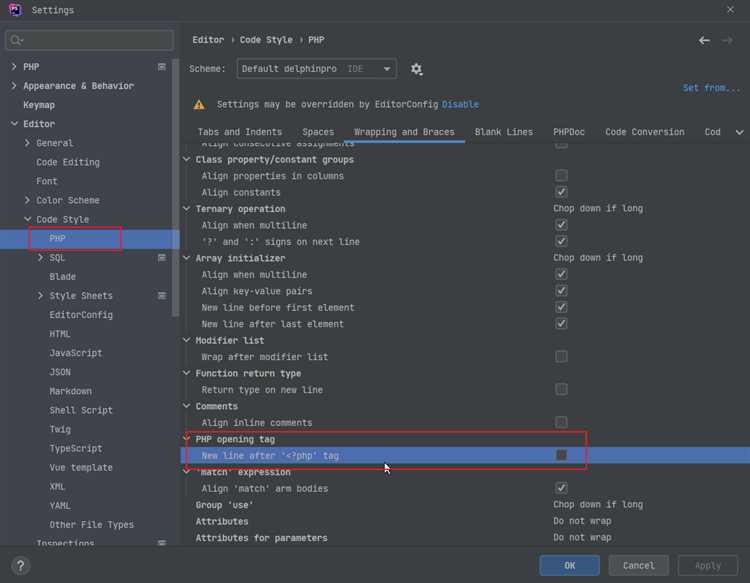
Task: Toggle Align key-value pairs checkbox
Action: [x=561, y=291]
